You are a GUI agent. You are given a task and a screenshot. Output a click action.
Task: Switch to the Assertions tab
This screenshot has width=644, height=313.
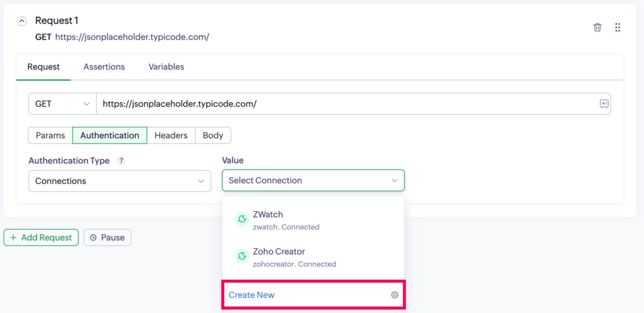click(104, 67)
